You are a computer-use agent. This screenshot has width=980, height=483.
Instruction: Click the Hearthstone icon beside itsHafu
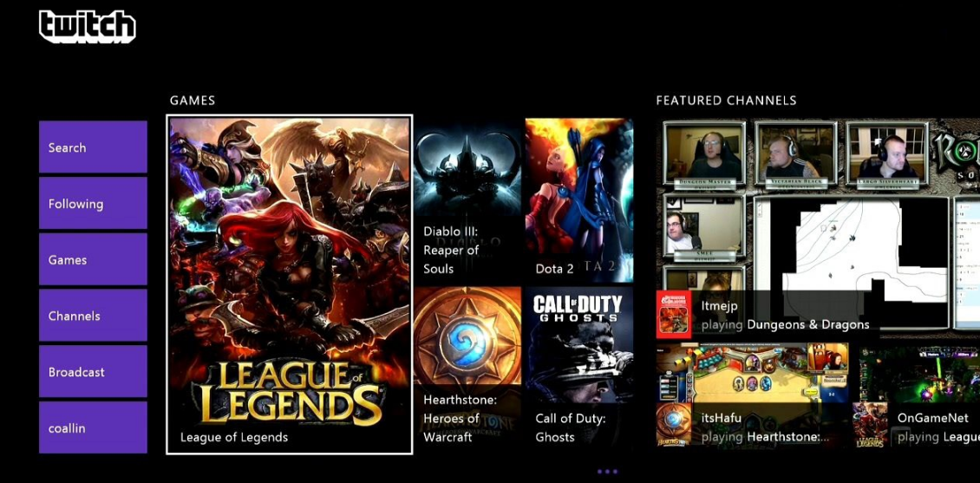[x=674, y=424]
